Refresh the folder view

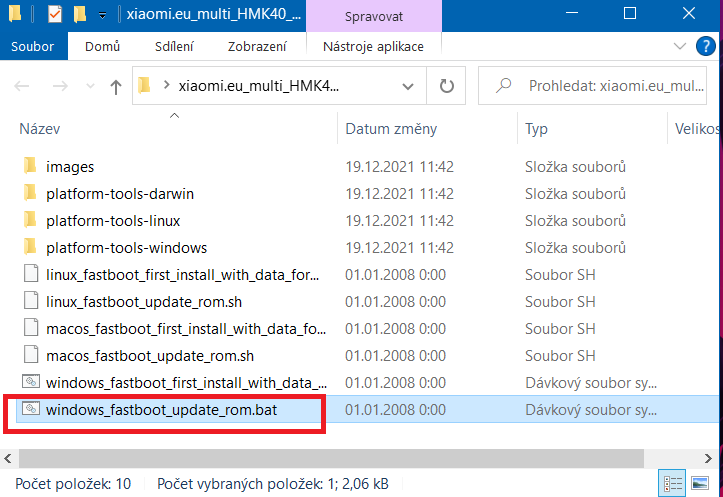[446, 86]
